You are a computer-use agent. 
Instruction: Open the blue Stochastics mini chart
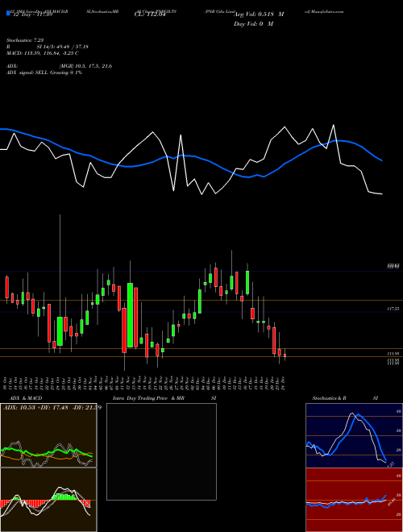354,435
